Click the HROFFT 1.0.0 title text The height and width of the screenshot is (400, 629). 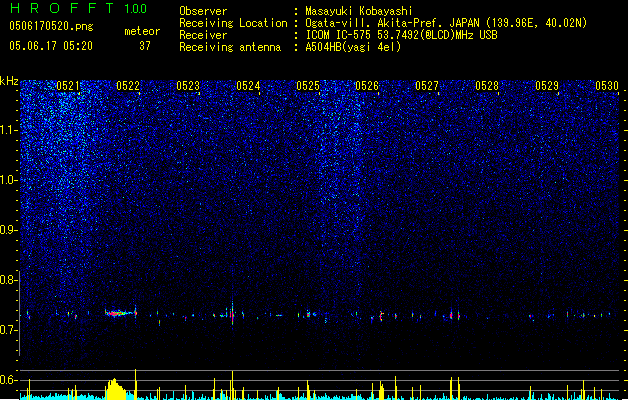pyautogui.click(x=79, y=8)
